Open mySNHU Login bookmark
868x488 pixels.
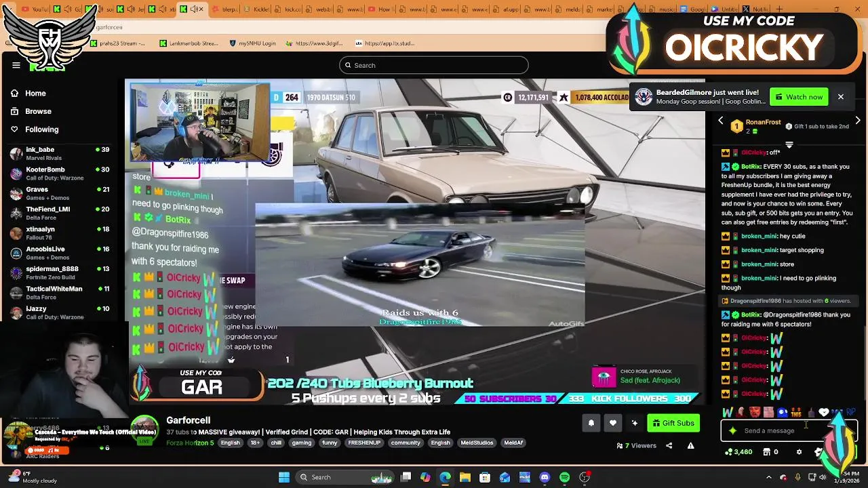click(252, 43)
